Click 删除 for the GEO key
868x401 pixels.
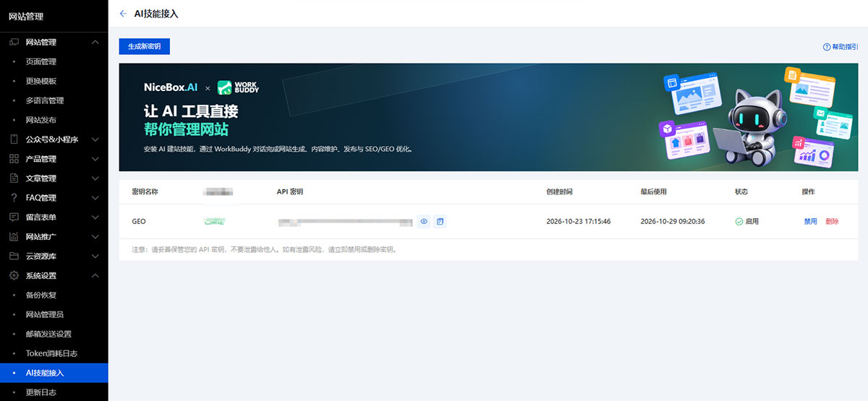pos(832,221)
